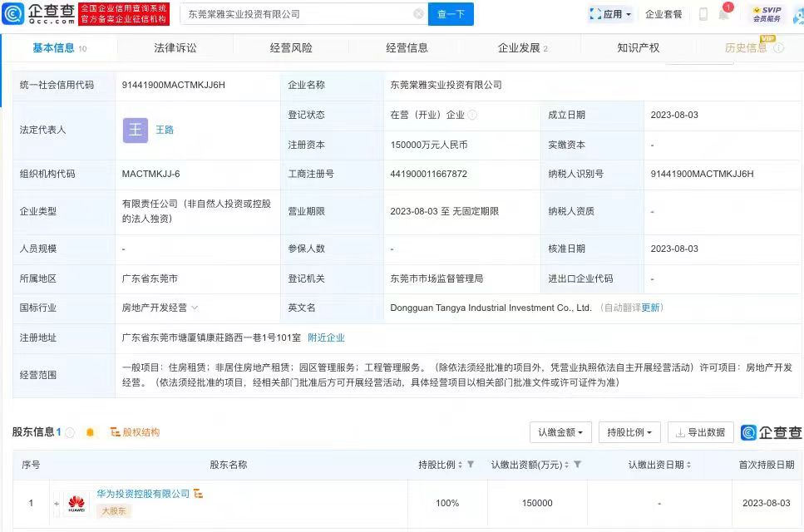
Task: Open the 持股比例 dropdown button
Action: point(629,432)
